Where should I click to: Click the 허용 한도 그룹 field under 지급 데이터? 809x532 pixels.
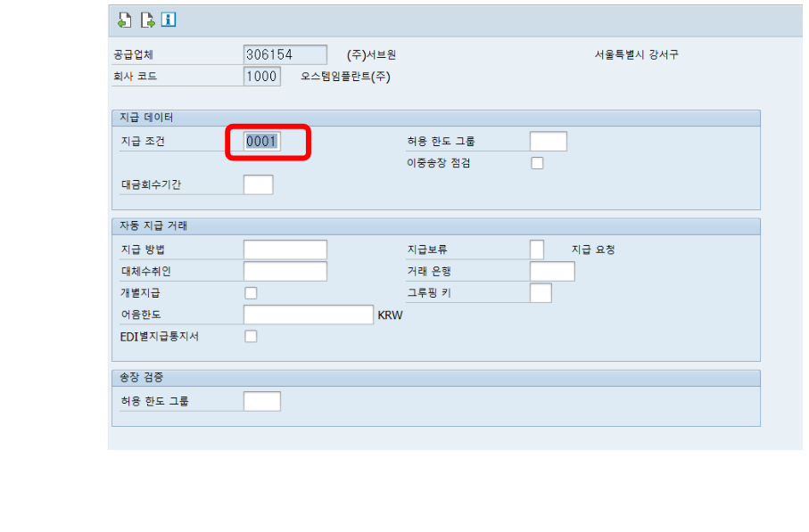click(x=547, y=140)
